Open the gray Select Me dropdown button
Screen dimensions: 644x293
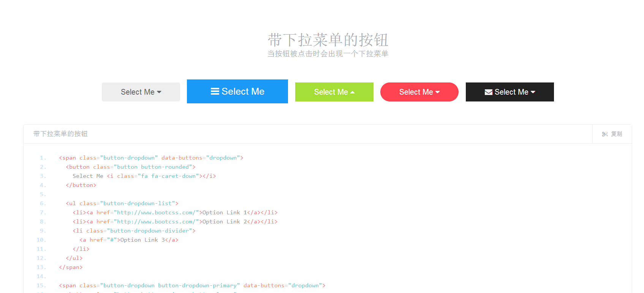point(141,92)
